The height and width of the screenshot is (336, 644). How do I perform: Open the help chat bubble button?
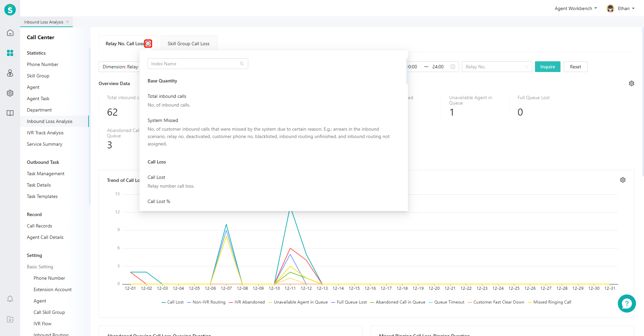point(627,304)
